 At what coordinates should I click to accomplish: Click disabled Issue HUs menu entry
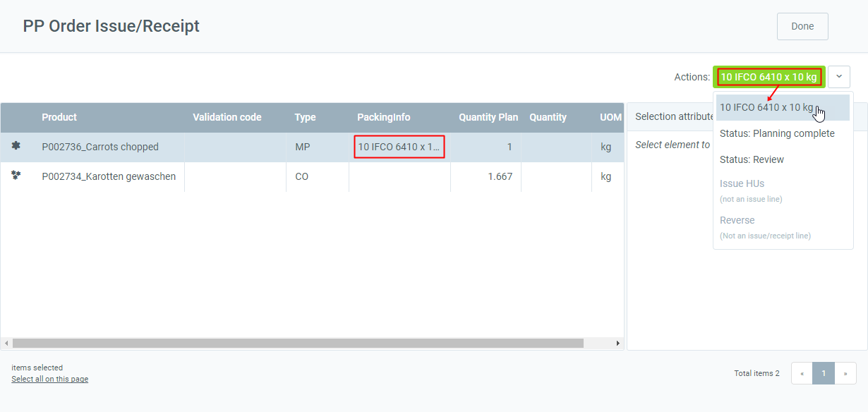click(783, 190)
